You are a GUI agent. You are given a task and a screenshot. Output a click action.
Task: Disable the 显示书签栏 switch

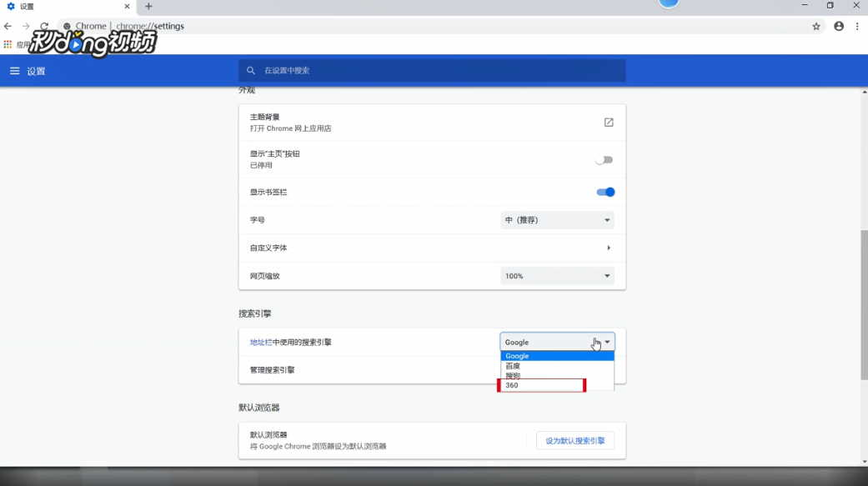[605, 192]
